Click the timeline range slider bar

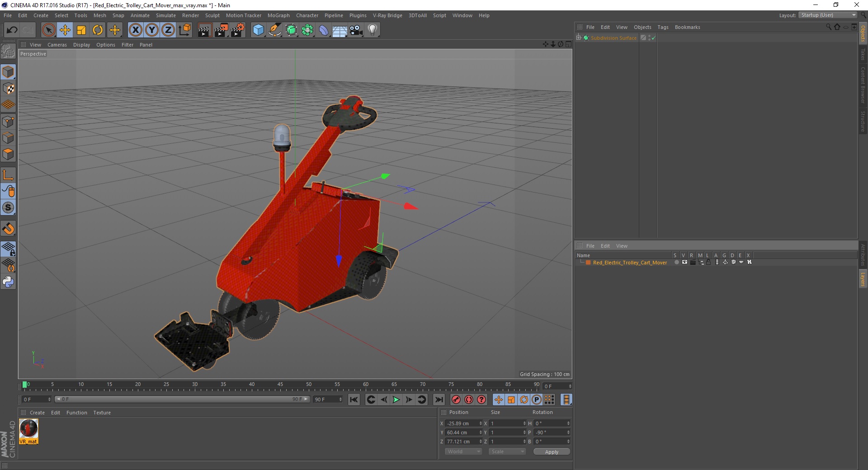[x=182, y=399]
